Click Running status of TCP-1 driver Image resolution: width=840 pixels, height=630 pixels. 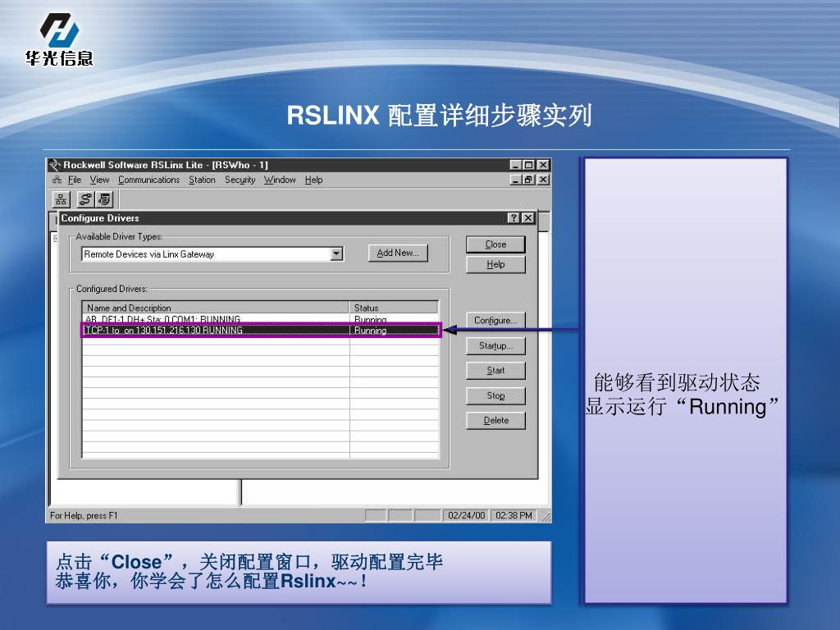point(370,331)
